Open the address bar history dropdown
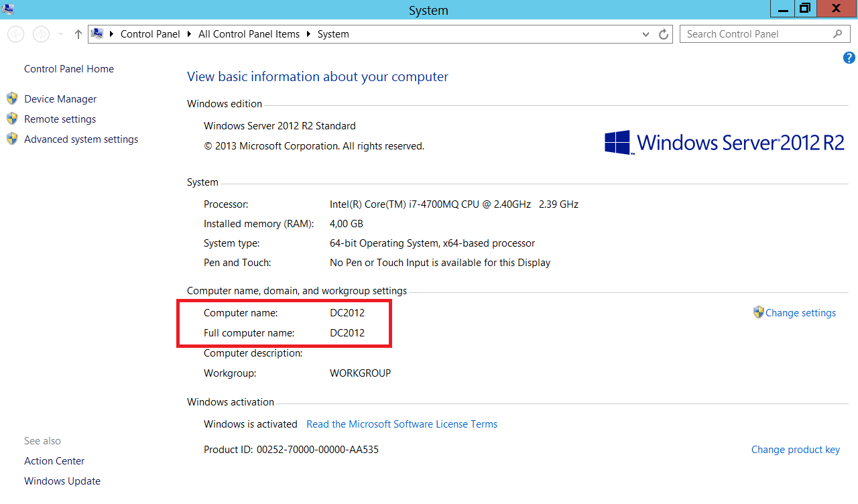 [646, 34]
